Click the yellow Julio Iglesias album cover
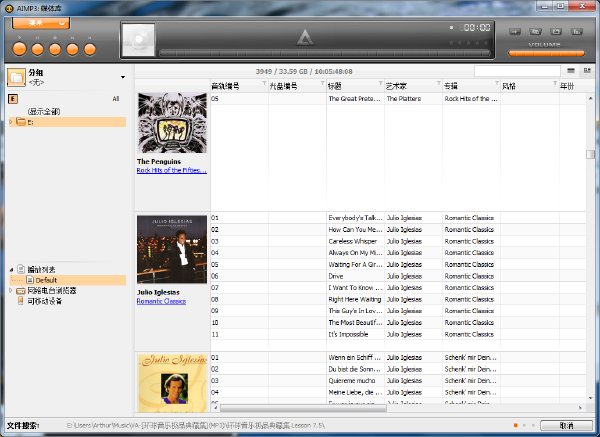Image resolution: width=600 pixels, height=437 pixels. pyautogui.click(x=172, y=383)
